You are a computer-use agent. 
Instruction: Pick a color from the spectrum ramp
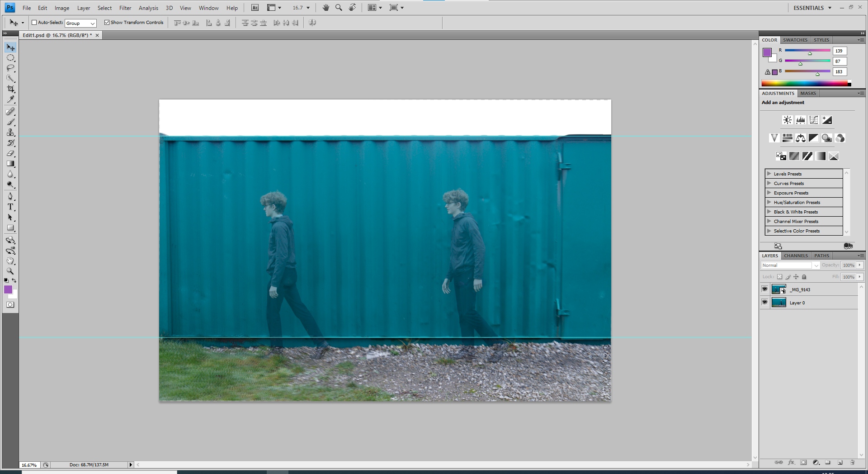click(806, 83)
